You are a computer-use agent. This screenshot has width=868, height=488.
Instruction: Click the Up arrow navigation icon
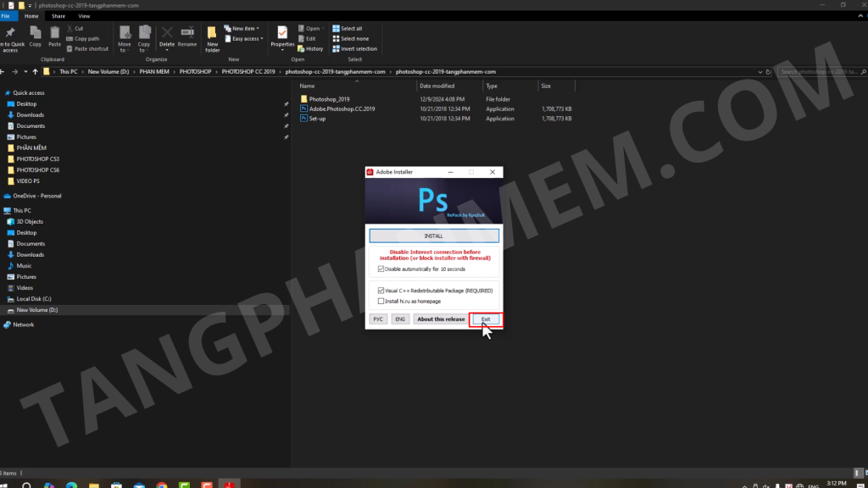pos(35,72)
